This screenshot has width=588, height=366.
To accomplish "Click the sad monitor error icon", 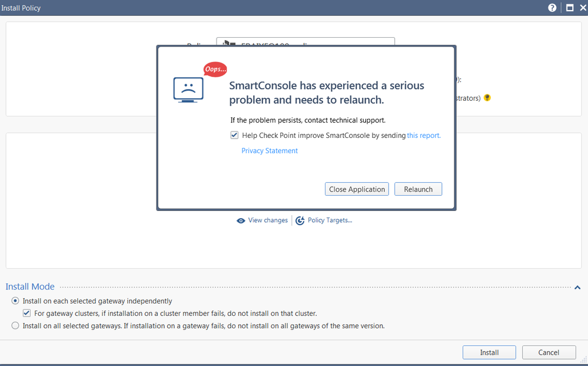I will [188, 90].
